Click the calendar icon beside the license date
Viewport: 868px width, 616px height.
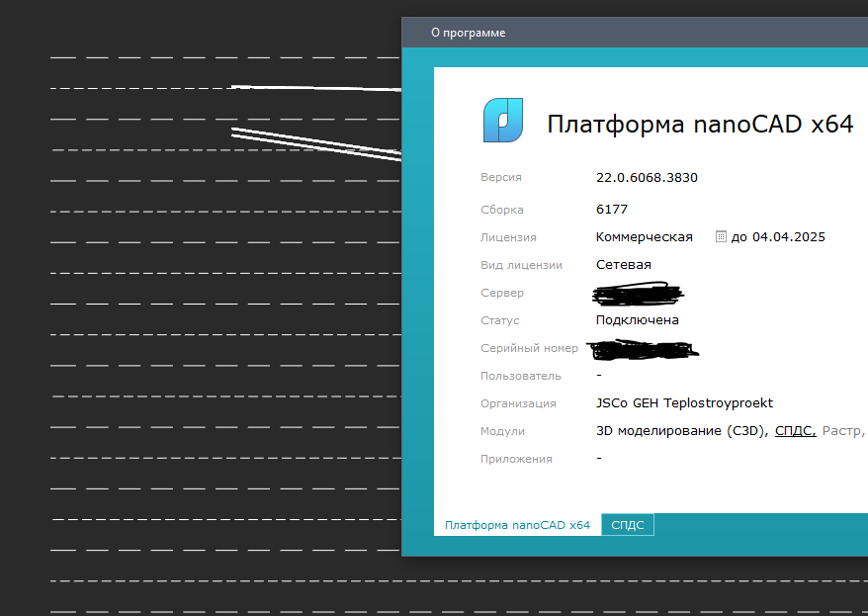click(x=721, y=237)
